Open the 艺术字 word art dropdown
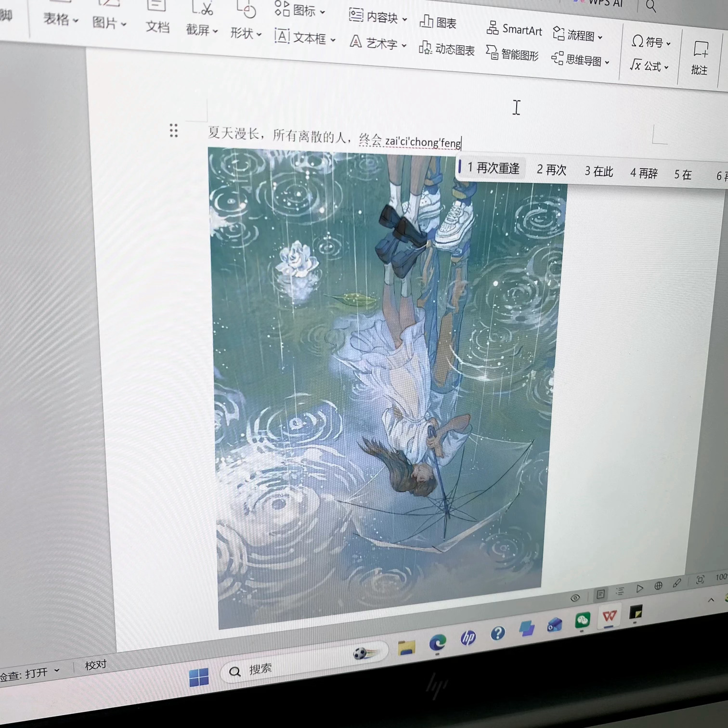728x728 pixels. tap(378, 43)
